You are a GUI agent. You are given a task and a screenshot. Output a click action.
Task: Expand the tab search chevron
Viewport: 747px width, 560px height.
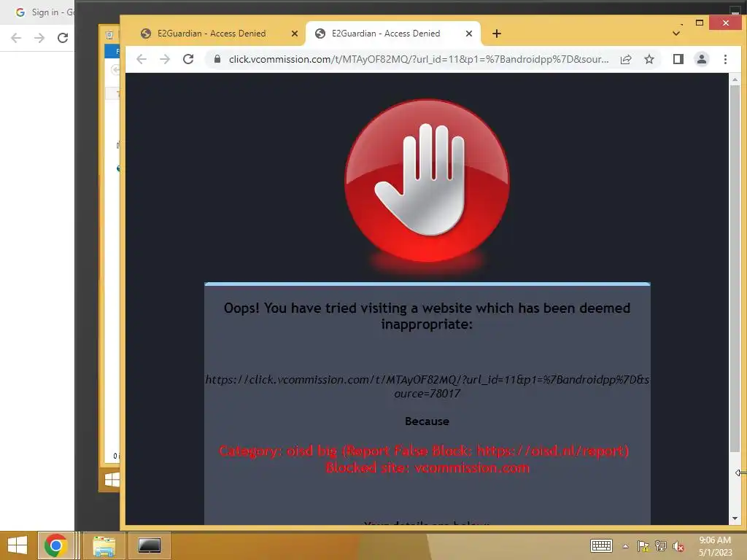coord(676,34)
